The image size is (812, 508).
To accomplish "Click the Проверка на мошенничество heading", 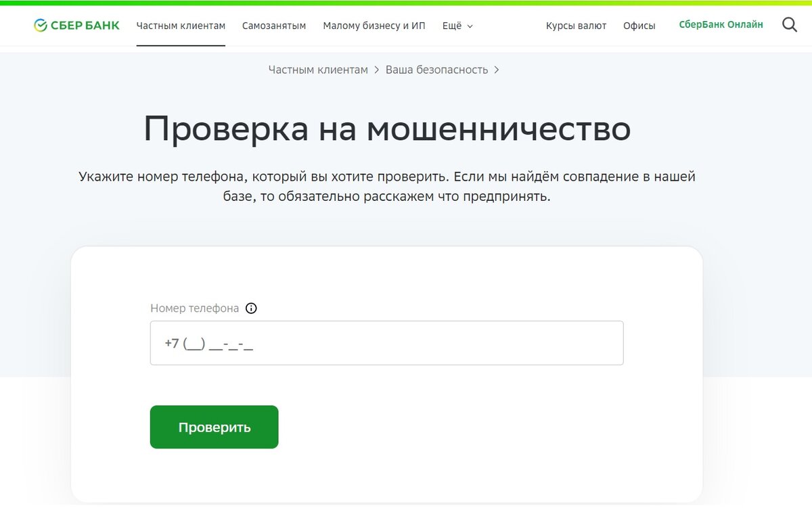I will pyautogui.click(x=387, y=129).
